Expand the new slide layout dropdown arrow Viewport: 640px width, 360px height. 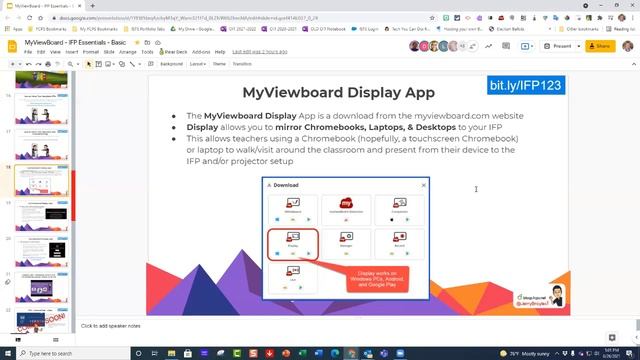20,64
